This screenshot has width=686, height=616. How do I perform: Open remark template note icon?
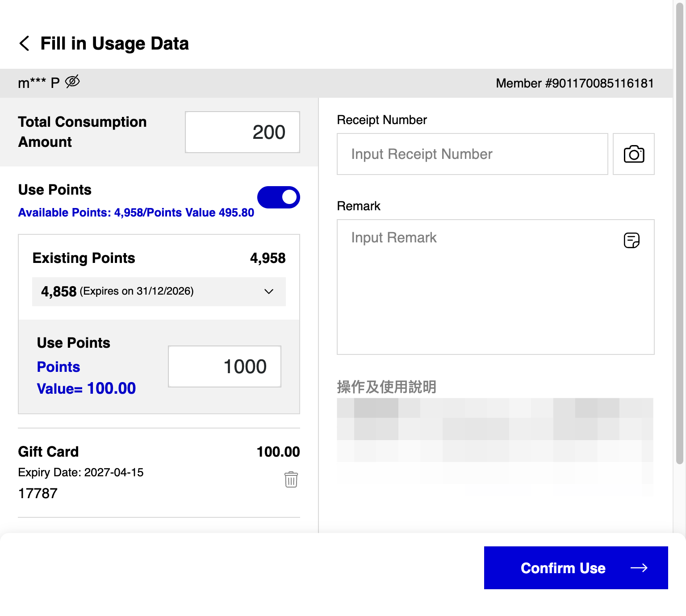[x=632, y=240]
